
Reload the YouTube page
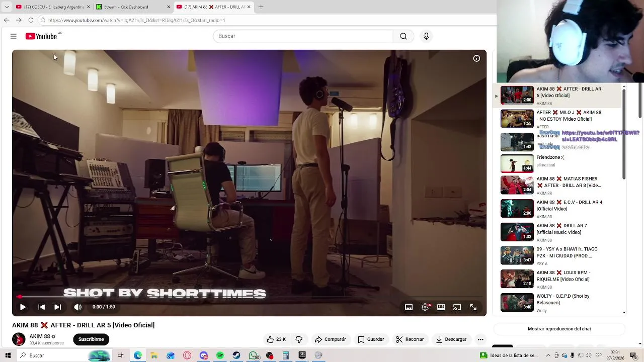coord(31,20)
